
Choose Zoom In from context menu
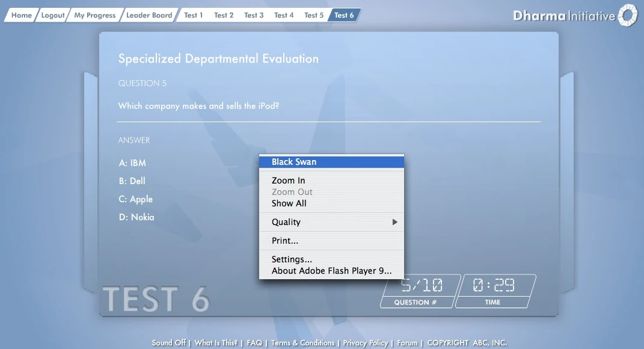point(331,181)
